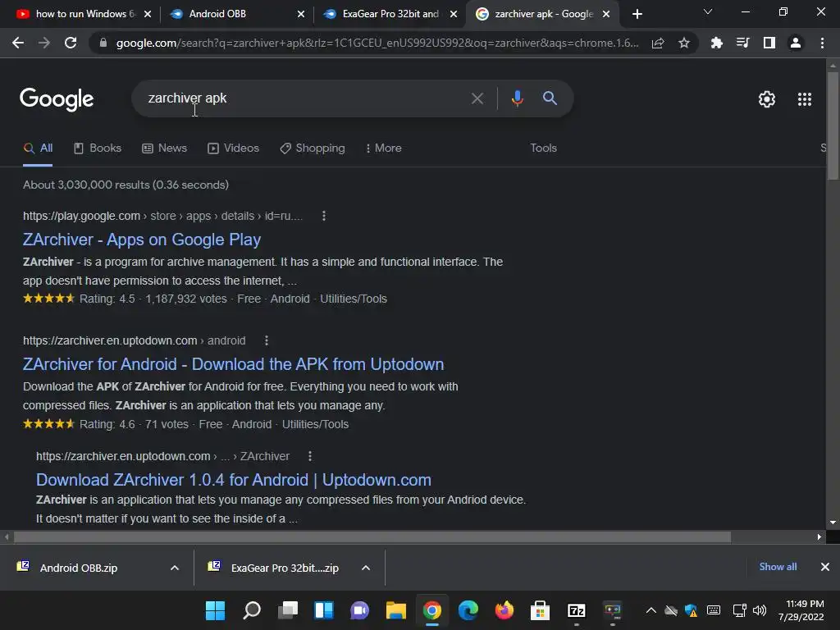The height and width of the screenshot is (630, 840).
Task: Expand the More search filters menu
Action: coord(384,148)
